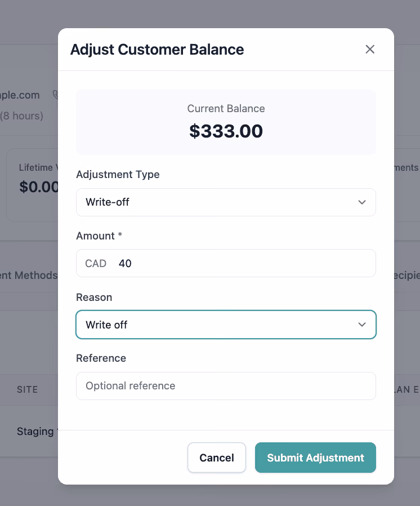
Task: Click the SITE column header
Action: 28,389
